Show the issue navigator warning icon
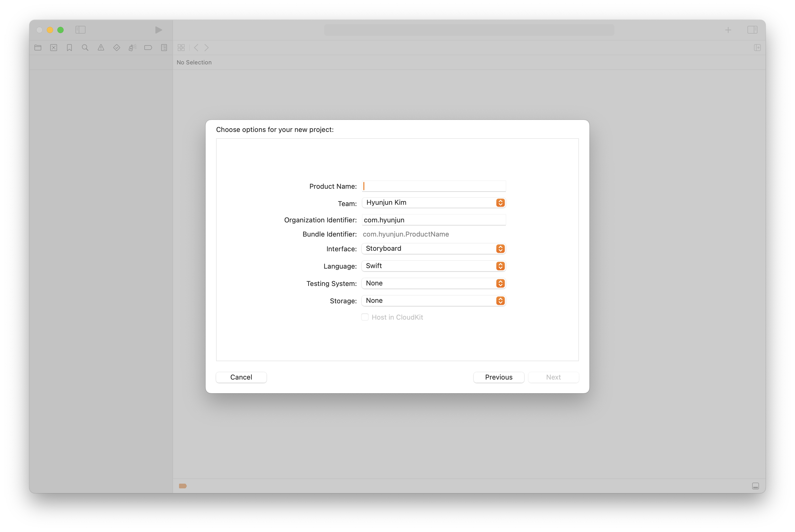The width and height of the screenshot is (795, 532). click(101, 48)
